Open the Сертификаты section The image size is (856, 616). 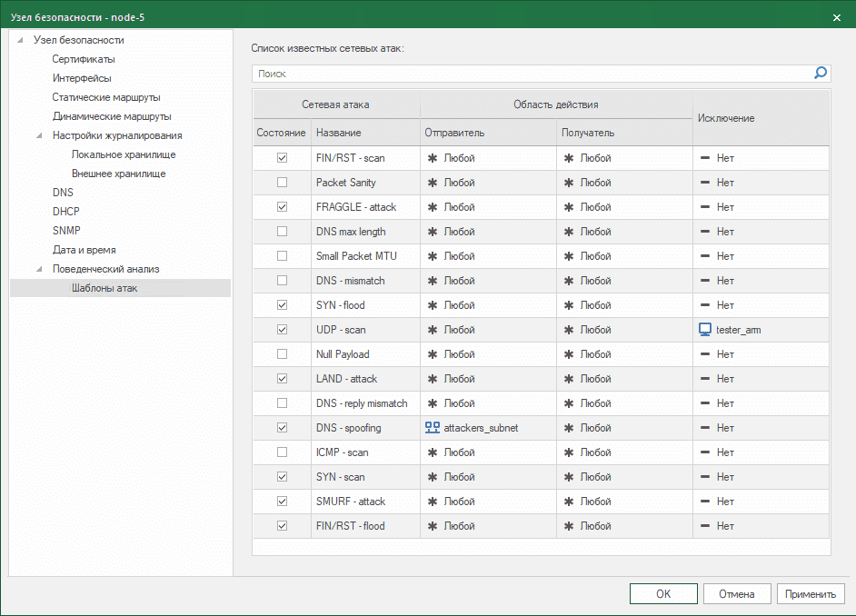[83, 59]
